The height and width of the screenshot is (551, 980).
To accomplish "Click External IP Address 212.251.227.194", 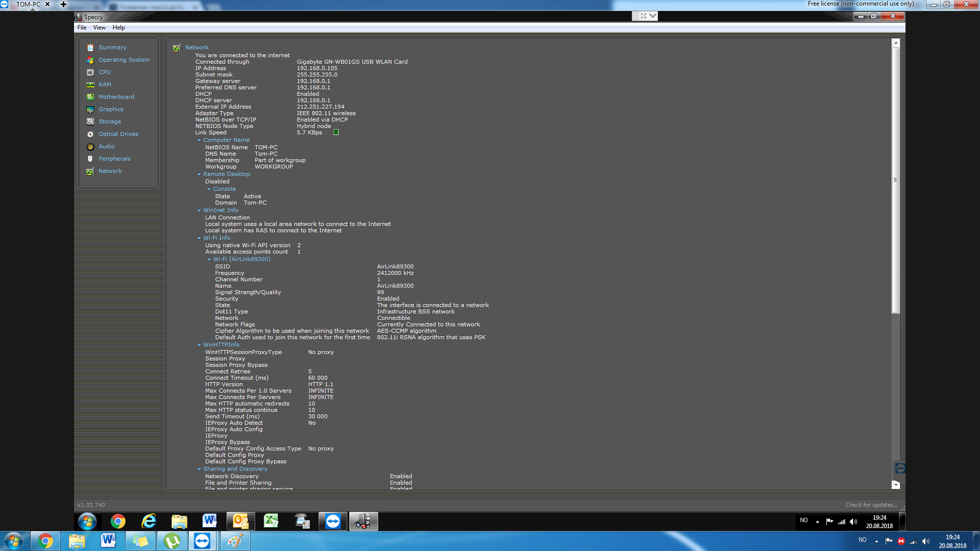I will coord(321,107).
